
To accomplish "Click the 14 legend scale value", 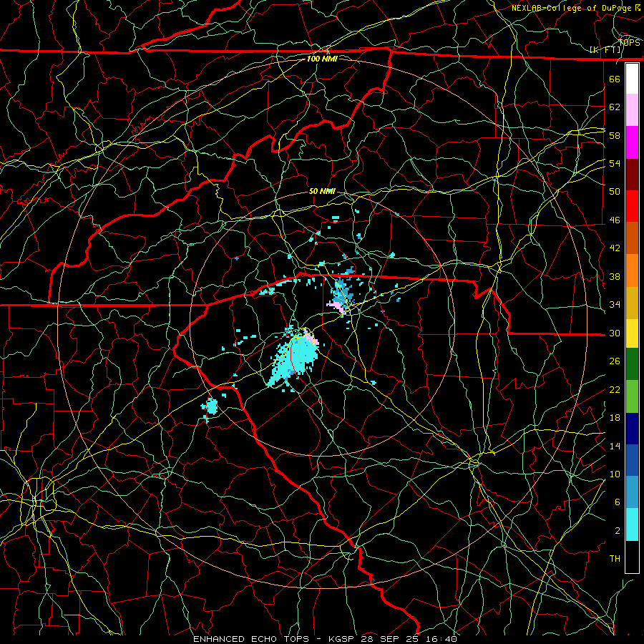I will [x=615, y=446].
